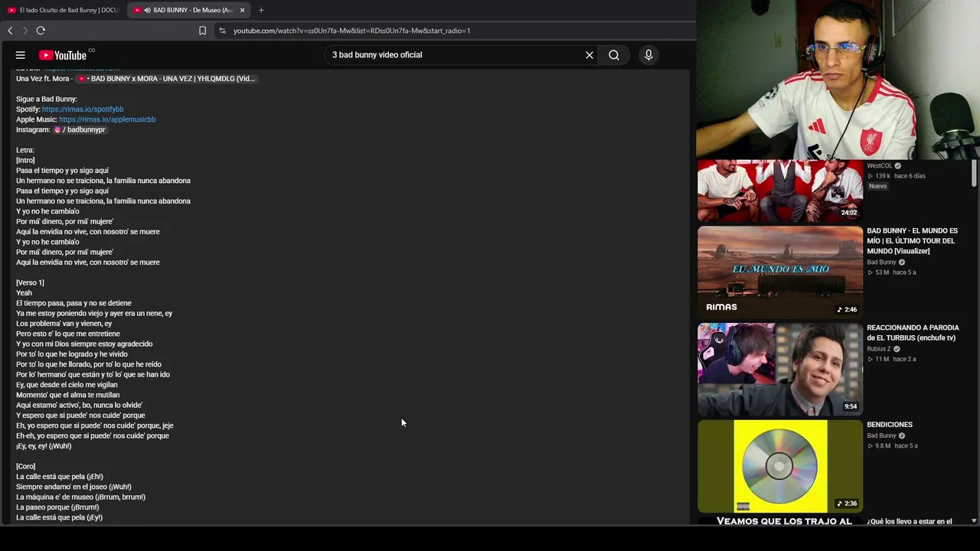Click the 9:54 duration badge

pyautogui.click(x=851, y=406)
